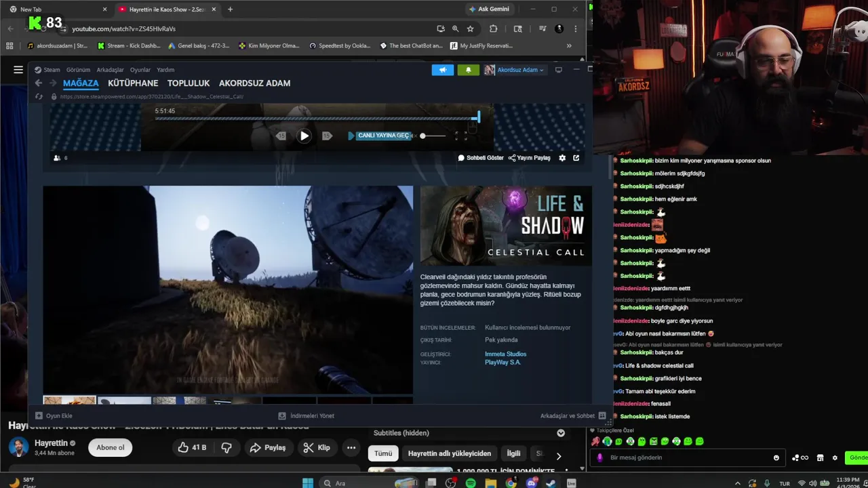Expand the Subtitles (hidden) panel
This screenshot has width=868, height=488.
click(x=561, y=433)
